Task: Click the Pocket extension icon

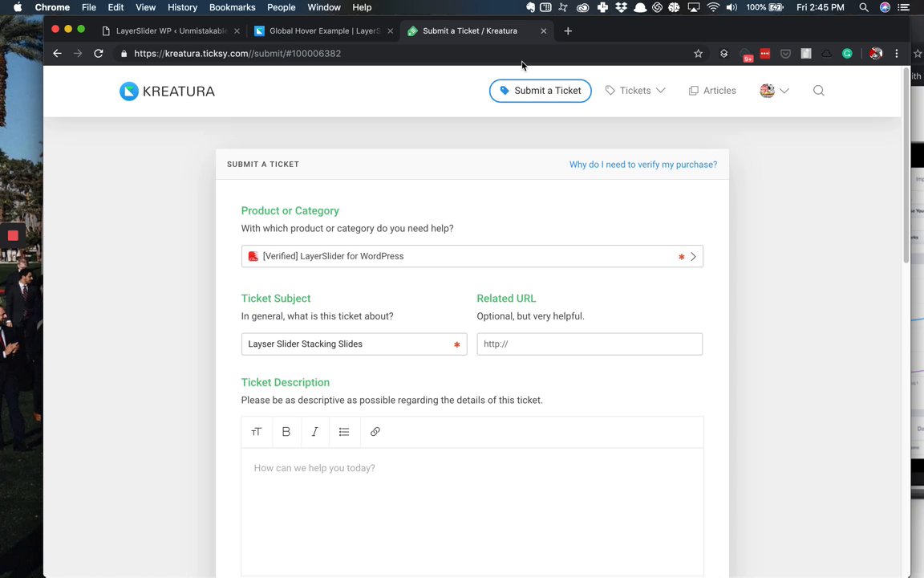Action: (785, 54)
